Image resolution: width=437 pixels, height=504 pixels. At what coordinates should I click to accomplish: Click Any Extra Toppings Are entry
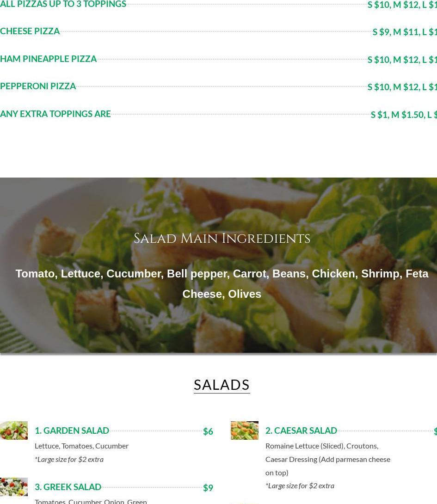(x=55, y=114)
